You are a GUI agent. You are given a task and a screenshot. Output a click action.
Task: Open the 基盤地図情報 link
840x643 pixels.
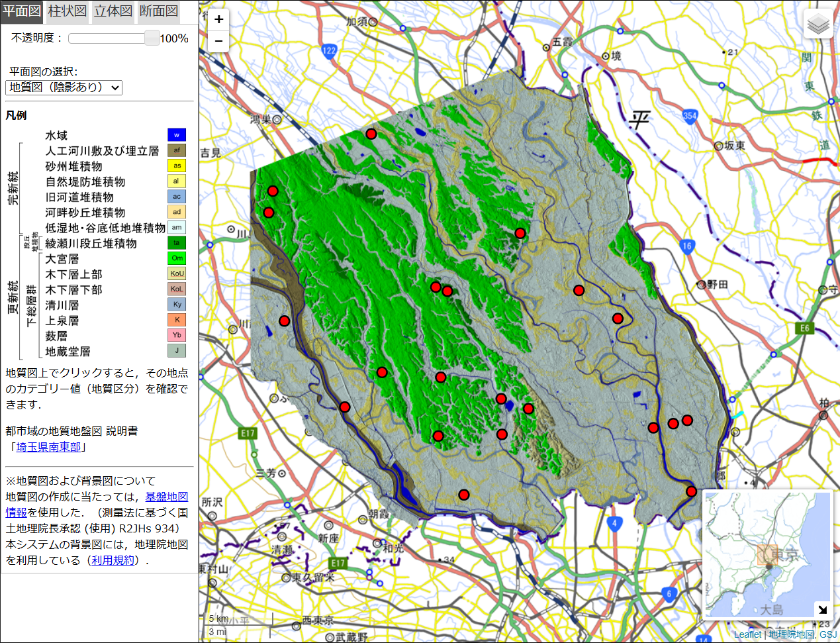[x=166, y=497]
